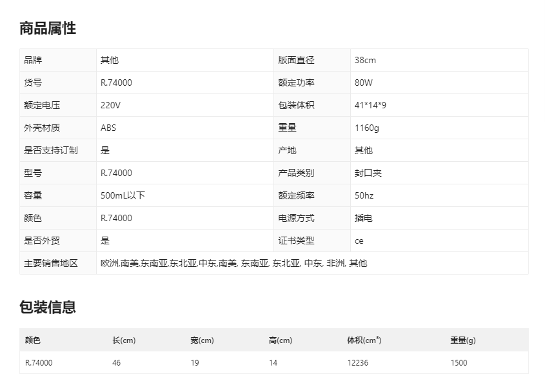Click the packing weight value 1500
The image size is (545, 392).
[x=459, y=362]
